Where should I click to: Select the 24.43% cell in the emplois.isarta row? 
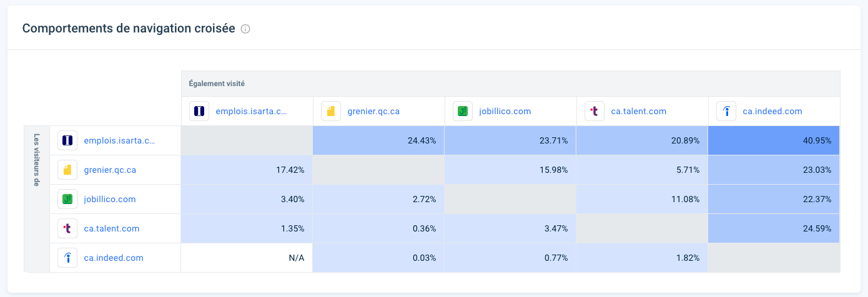378,140
